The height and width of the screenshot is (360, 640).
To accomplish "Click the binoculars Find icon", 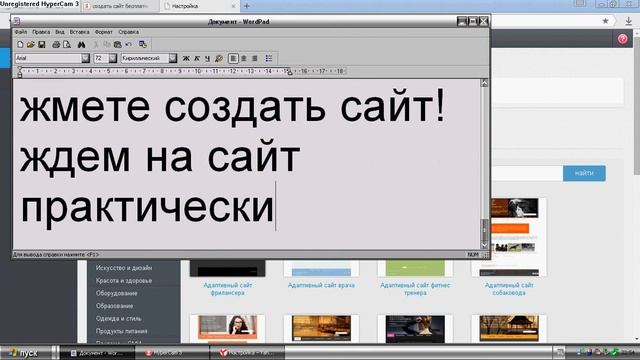I will 81,44.
